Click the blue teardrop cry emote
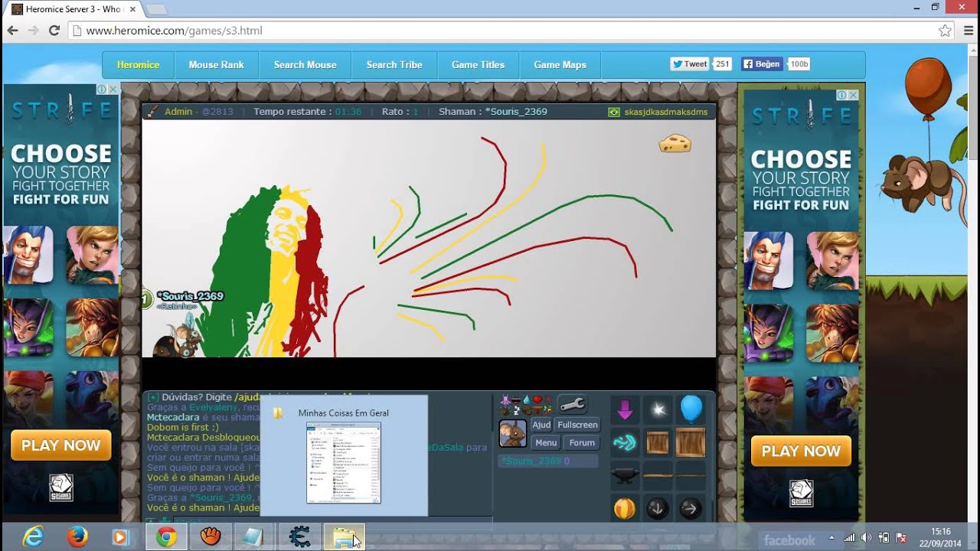The height and width of the screenshot is (551, 980). tap(527, 399)
